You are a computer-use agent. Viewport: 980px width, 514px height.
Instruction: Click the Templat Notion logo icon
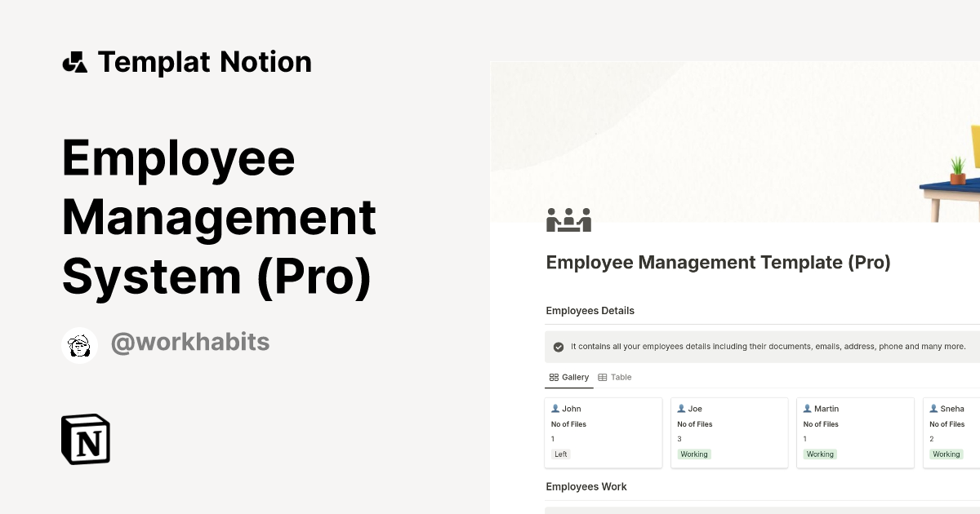click(75, 61)
